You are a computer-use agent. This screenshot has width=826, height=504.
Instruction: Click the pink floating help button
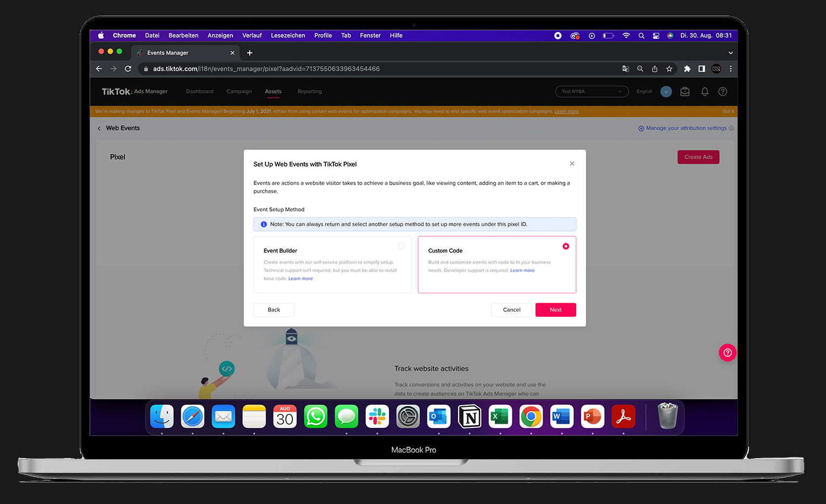click(727, 352)
